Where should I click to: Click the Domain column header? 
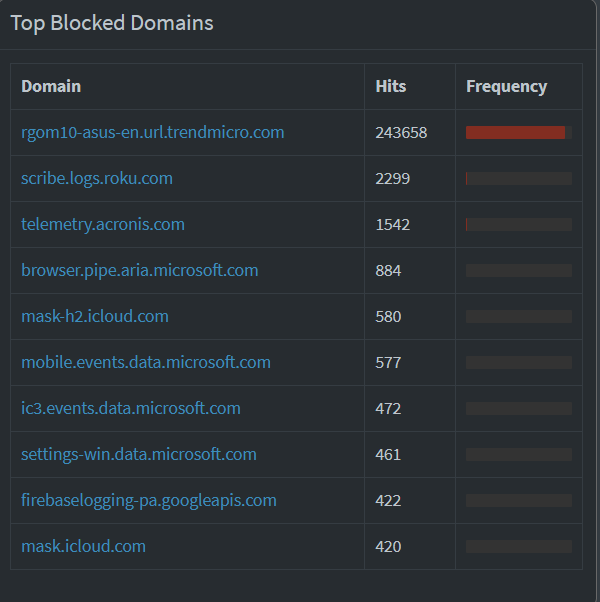(51, 86)
